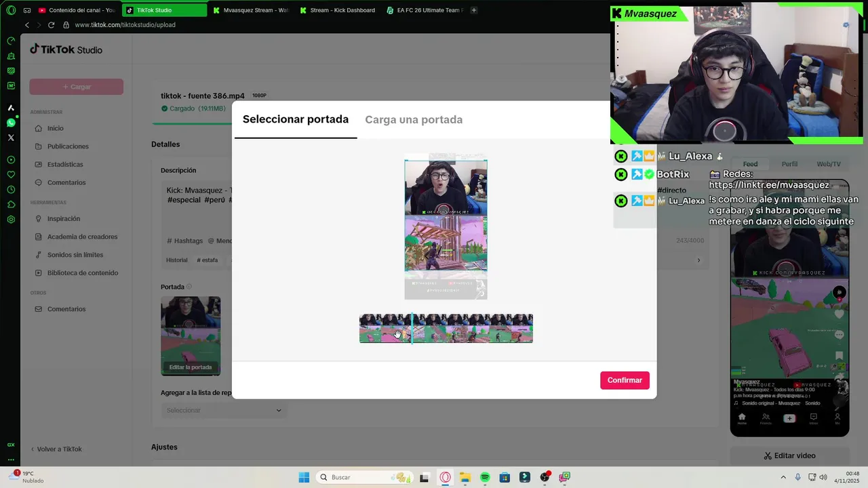Switch preview to Perfil tab
The image size is (868, 488).
789,164
